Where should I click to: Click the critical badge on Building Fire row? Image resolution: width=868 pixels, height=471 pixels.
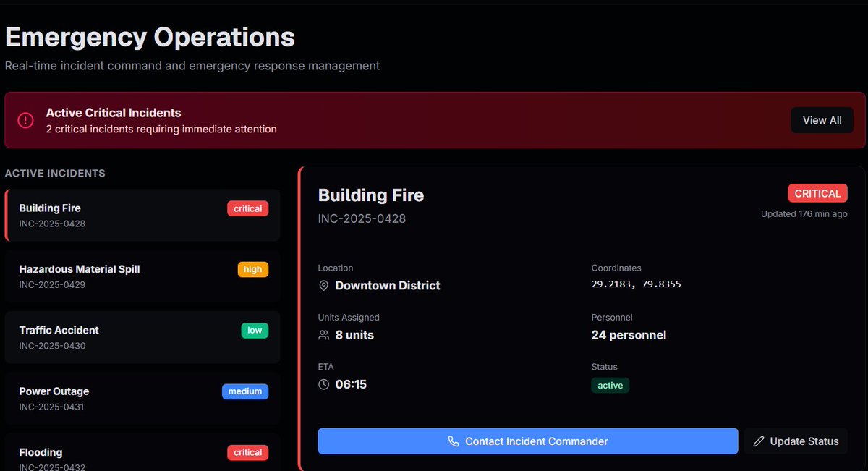pos(247,208)
